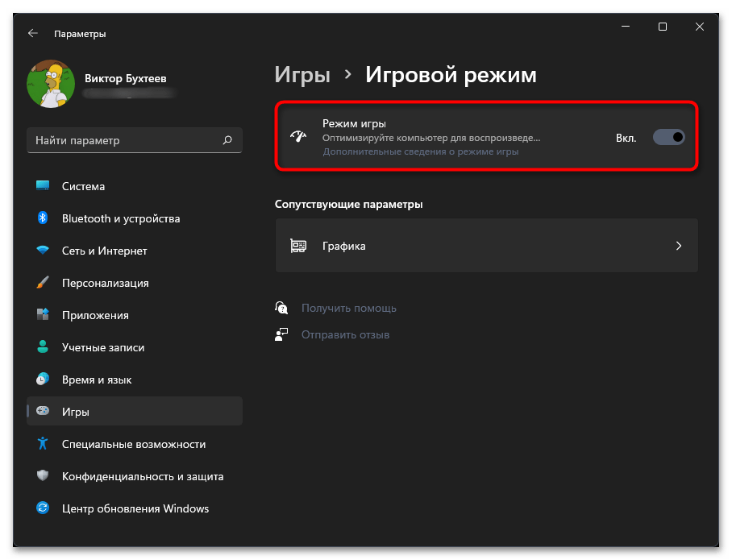Open Центр обновления Windows section
Image resolution: width=732 pixels, height=560 pixels.
(x=135, y=508)
